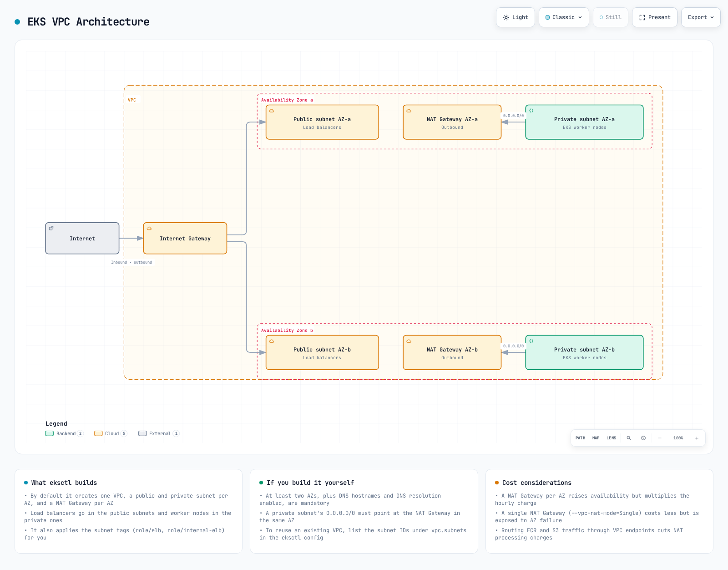Switch to LENS mode
728x570 pixels.
point(611,438)
